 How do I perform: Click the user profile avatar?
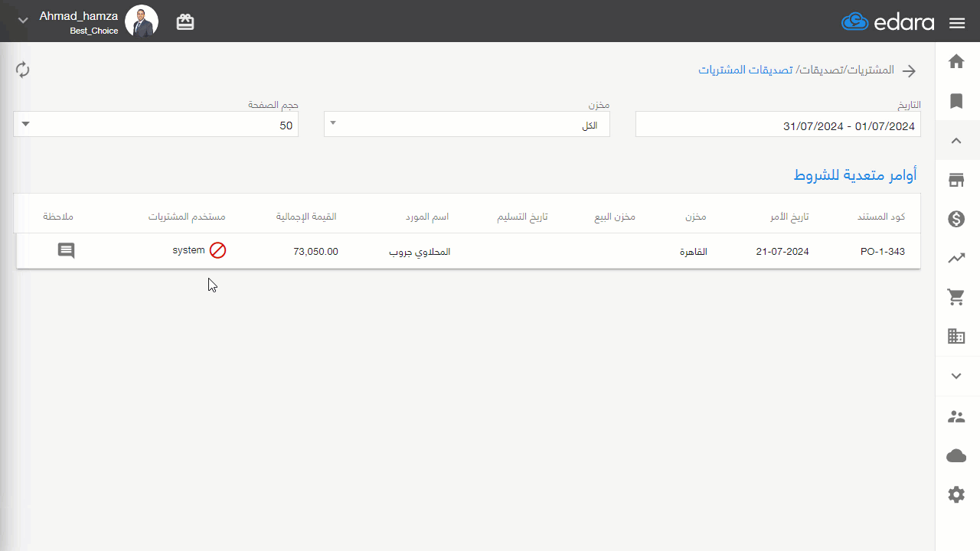click(142, 21)
